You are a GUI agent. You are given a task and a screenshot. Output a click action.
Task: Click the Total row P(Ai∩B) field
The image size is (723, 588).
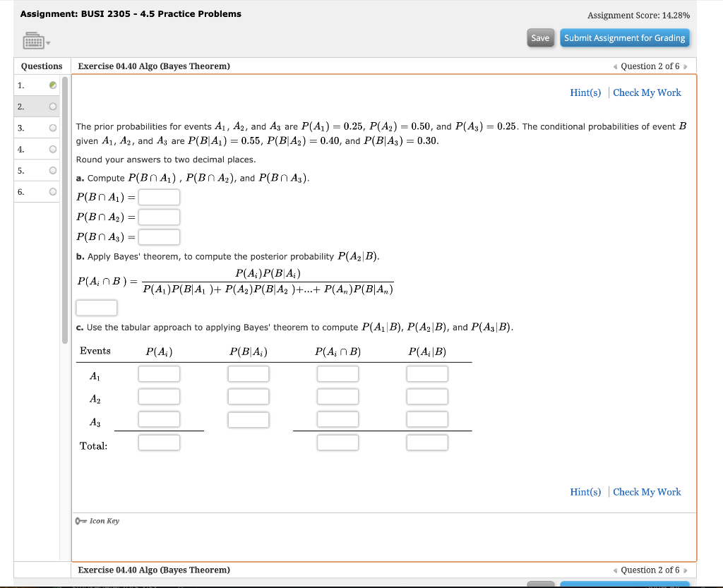click(x=337, y=442)
